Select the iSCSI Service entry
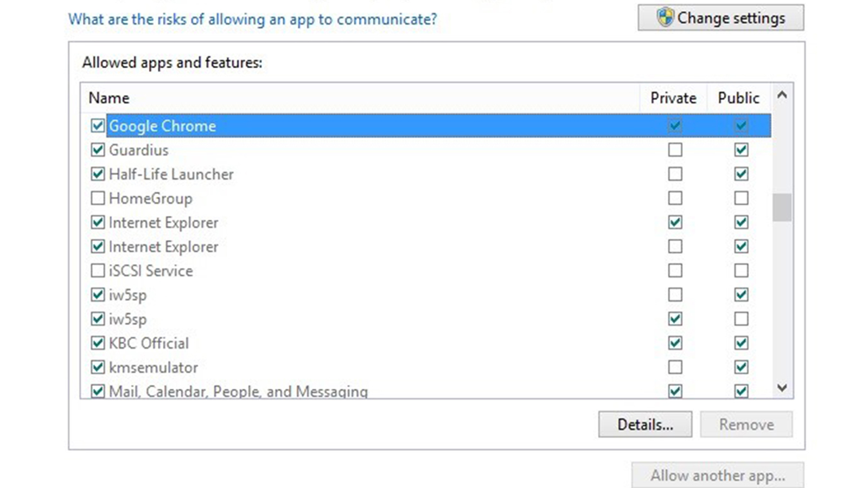Image resolution: width=868 pixels, height=488 pixels. [x=151, y=271]
